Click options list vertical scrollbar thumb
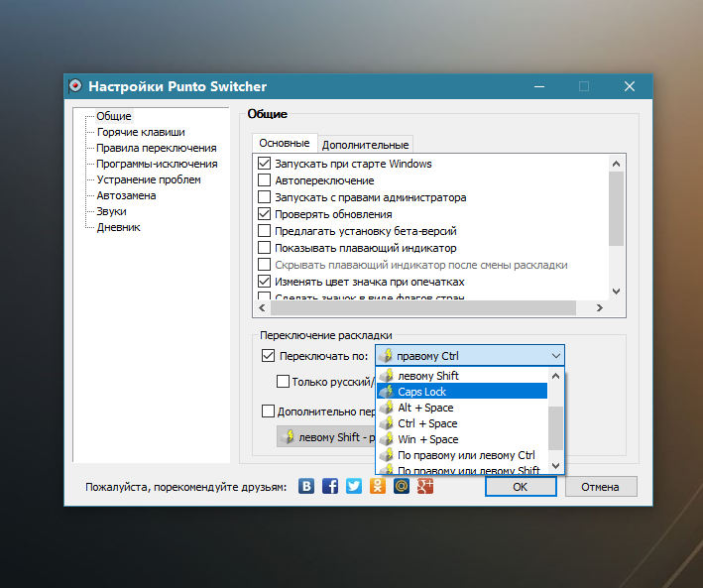The width and height of the screenshot is (703, 588). click(617, 208)
